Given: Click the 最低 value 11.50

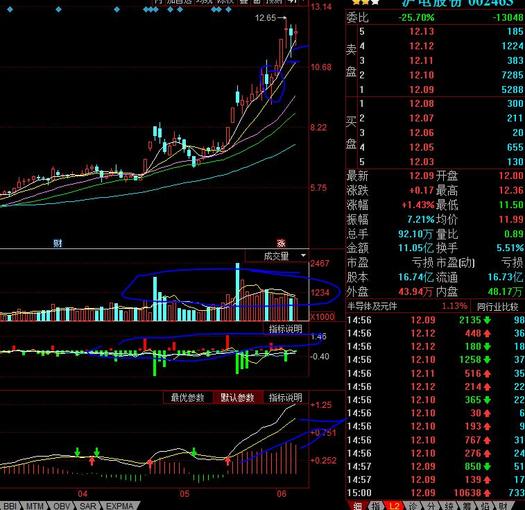Looking at the screenshot, I should point(511,205).
